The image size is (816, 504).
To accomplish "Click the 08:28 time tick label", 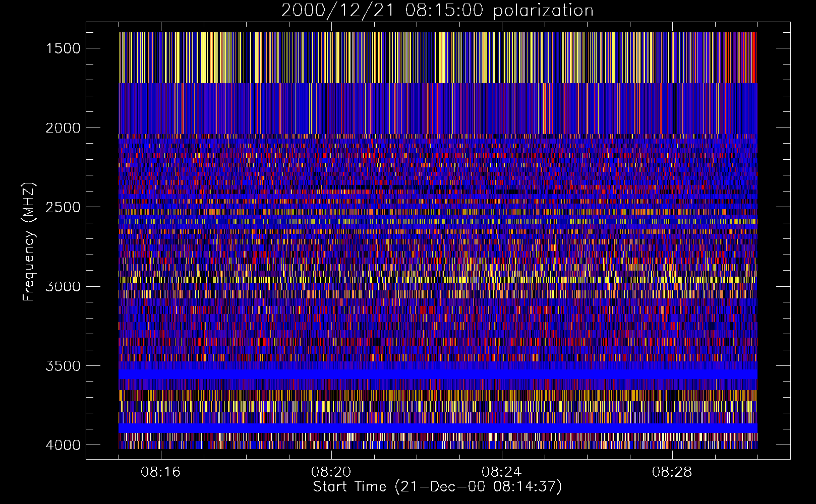I will [672, 472].
